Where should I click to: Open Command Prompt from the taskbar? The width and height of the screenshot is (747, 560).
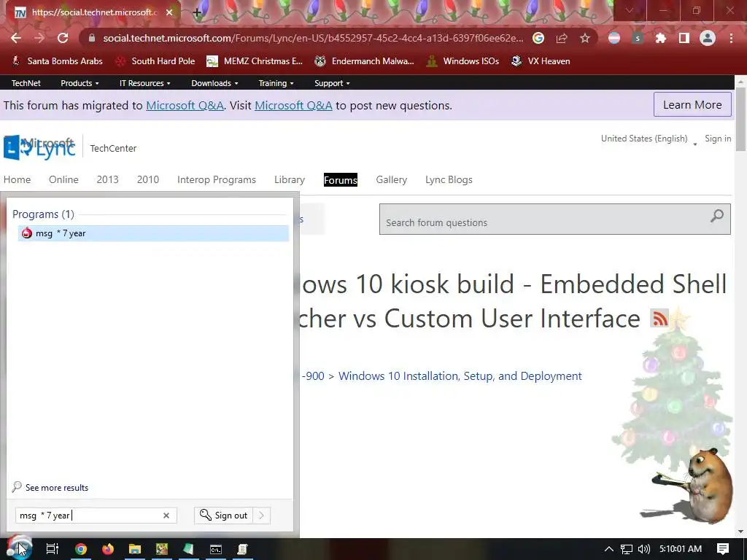[x=216, y=549]
